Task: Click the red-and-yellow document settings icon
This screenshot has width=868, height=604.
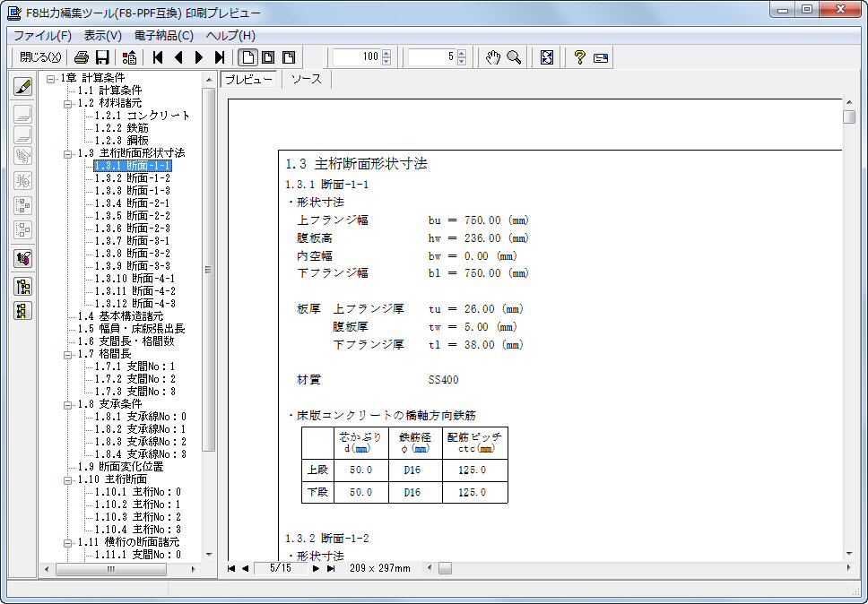Action: (129, 57)
